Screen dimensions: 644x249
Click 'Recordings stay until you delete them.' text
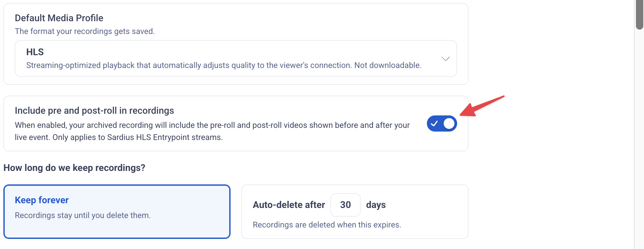pos(83,215)
